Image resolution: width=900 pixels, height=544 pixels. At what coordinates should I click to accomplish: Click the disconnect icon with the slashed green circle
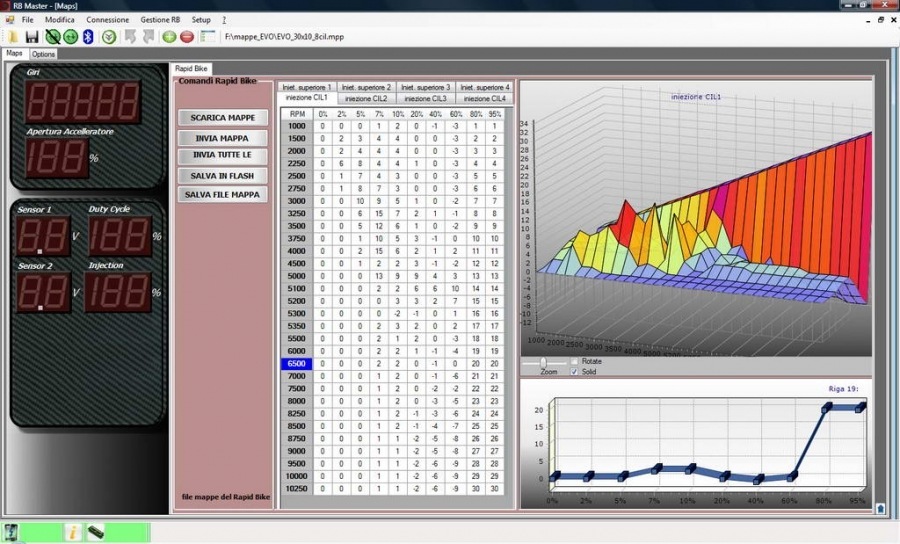(x=53, y=37)
